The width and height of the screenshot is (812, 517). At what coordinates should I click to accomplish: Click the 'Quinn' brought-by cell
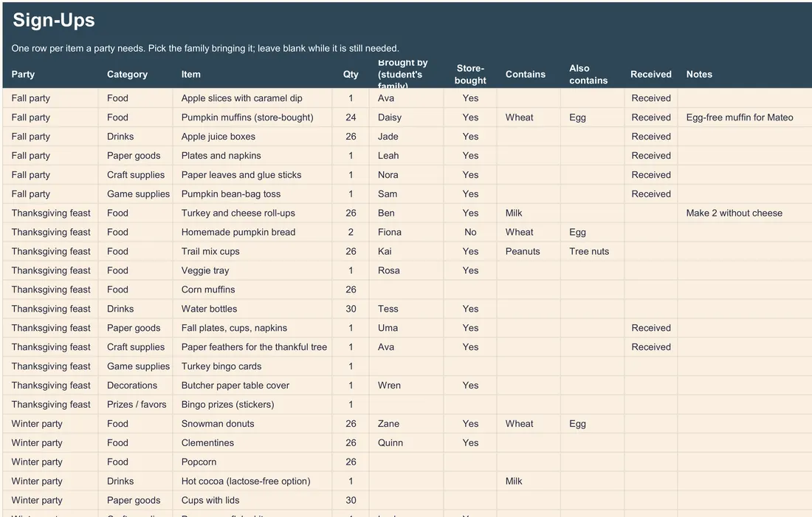[406, 443]
